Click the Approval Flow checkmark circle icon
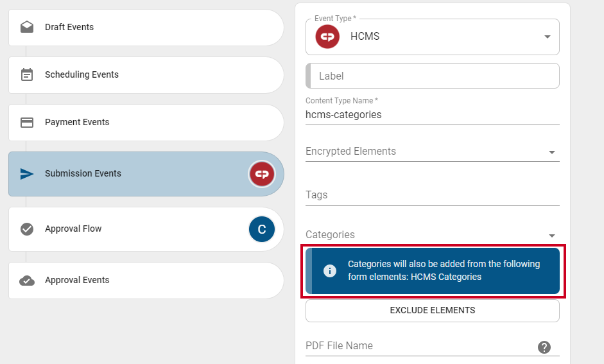This screenshot has width=604, height=364. (26, 229)
